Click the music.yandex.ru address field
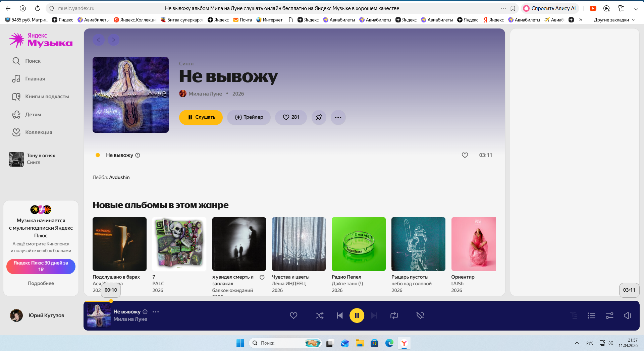The height and width of the screenshot is (351, 644). click(76, 8)
